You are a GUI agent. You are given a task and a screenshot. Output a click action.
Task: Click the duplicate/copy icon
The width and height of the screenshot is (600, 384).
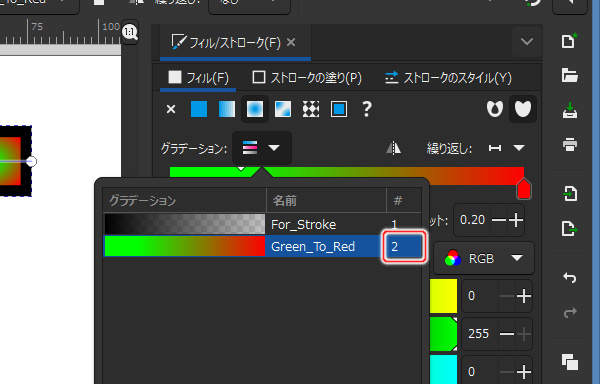tap(569, 361)
